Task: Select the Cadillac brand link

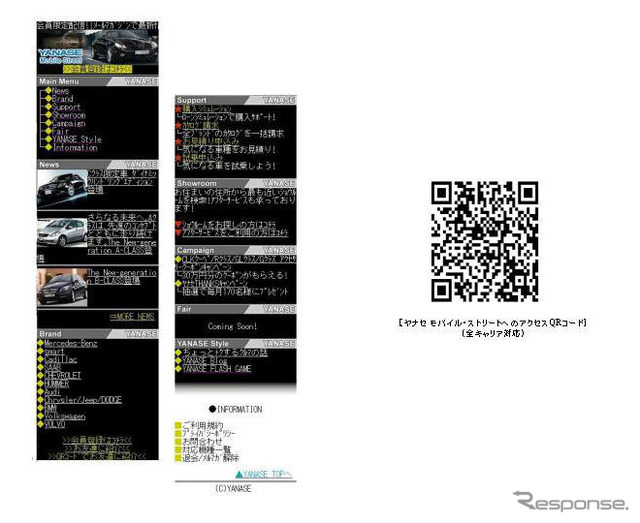Action: [x=60, y=360]
